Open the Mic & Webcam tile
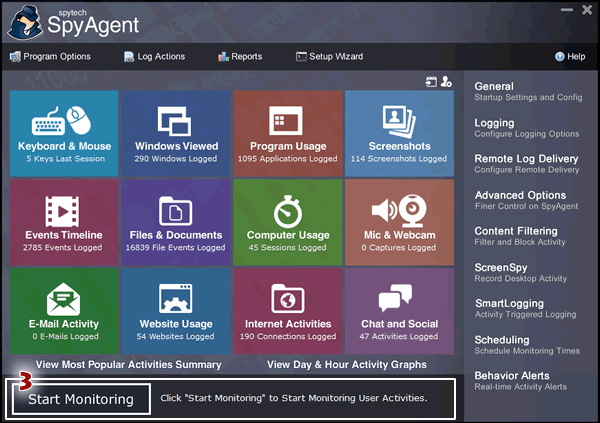This screenshot has width=600, height=423. [399, 222]
